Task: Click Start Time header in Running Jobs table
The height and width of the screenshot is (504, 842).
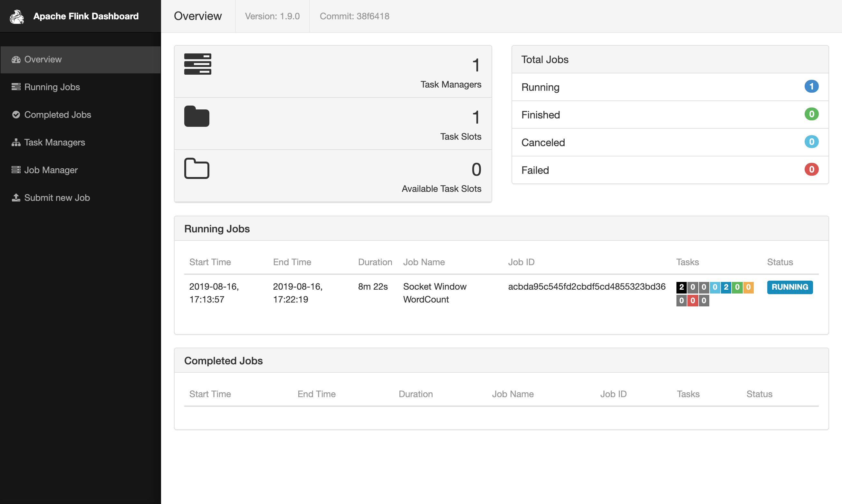Action: coord(210,262)
